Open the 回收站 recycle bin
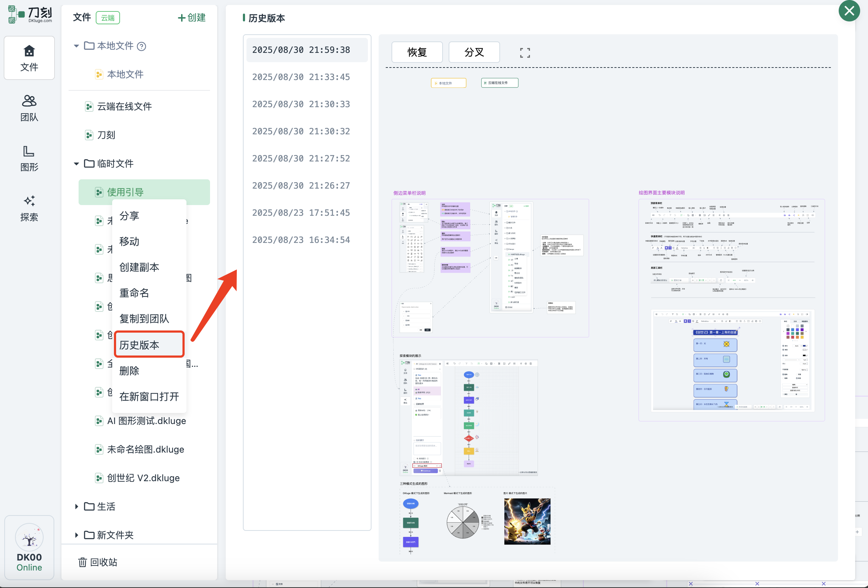 (x=98, y=562)
